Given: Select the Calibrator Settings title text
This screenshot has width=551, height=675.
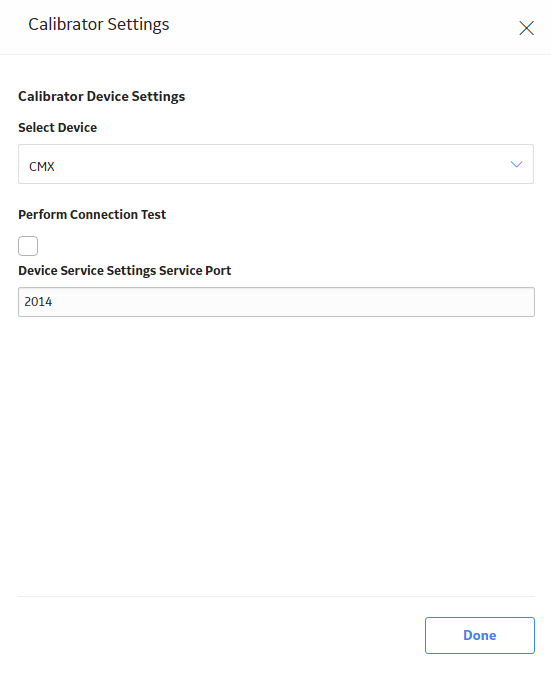Looking at the screenshot, I should click(x=99, y=25).
